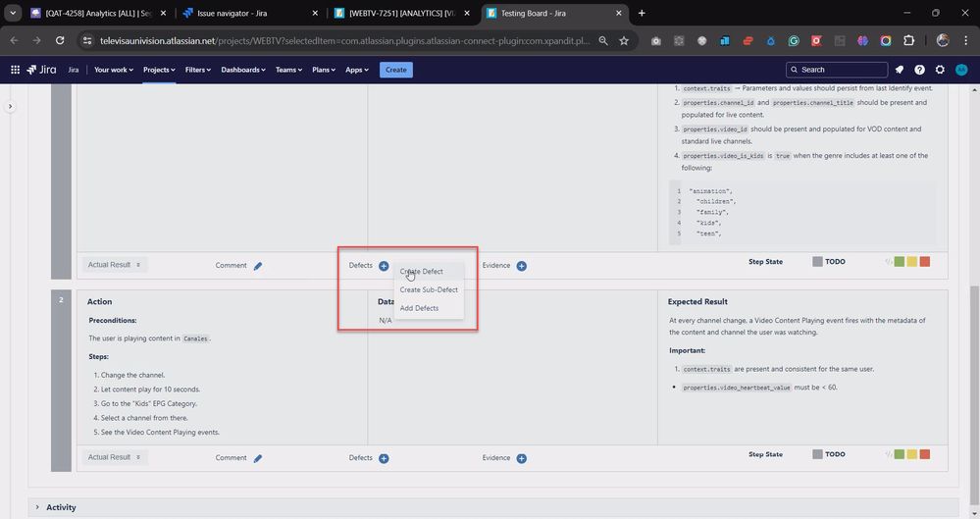980x519 pixels.
Task: Switch to the WEBTV-7251 ANALYTICS tab
Action: [402, 13]
